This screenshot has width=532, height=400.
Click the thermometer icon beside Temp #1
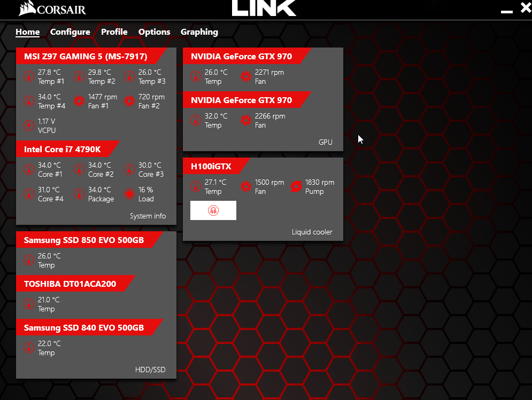tap(29, 76)
